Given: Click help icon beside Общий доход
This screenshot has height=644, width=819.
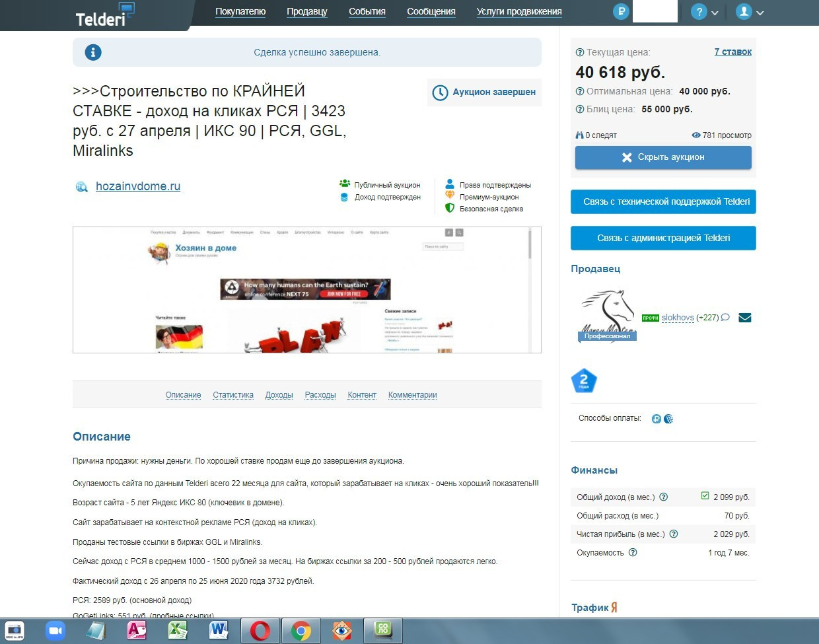Looking at the screenshot, I should pyautogui.click(x=664, y=497).
